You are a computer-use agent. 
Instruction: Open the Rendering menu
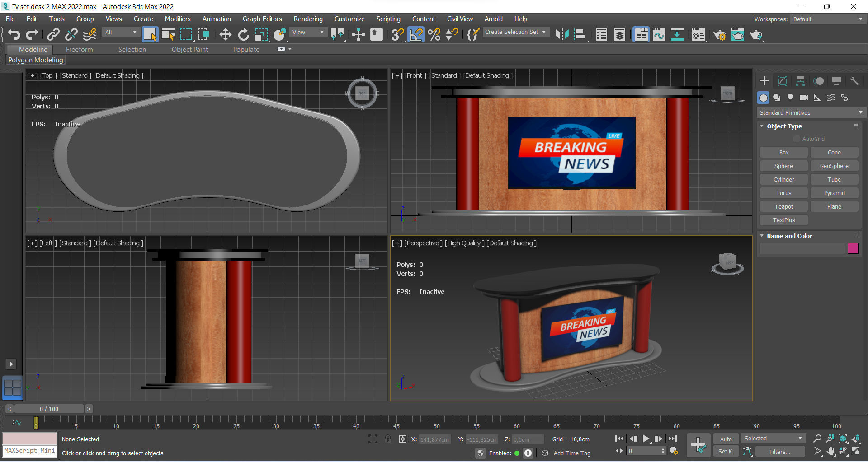308,19
